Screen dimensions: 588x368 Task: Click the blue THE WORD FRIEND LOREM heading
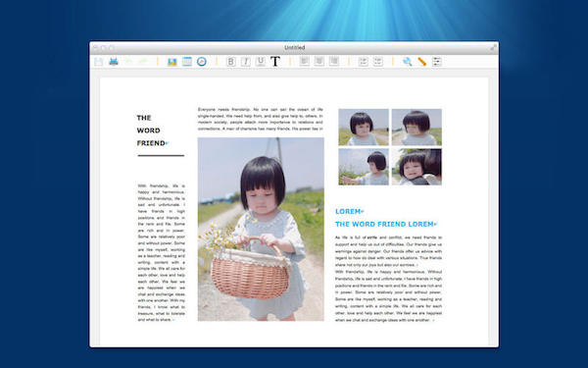(x=385, y=224)
